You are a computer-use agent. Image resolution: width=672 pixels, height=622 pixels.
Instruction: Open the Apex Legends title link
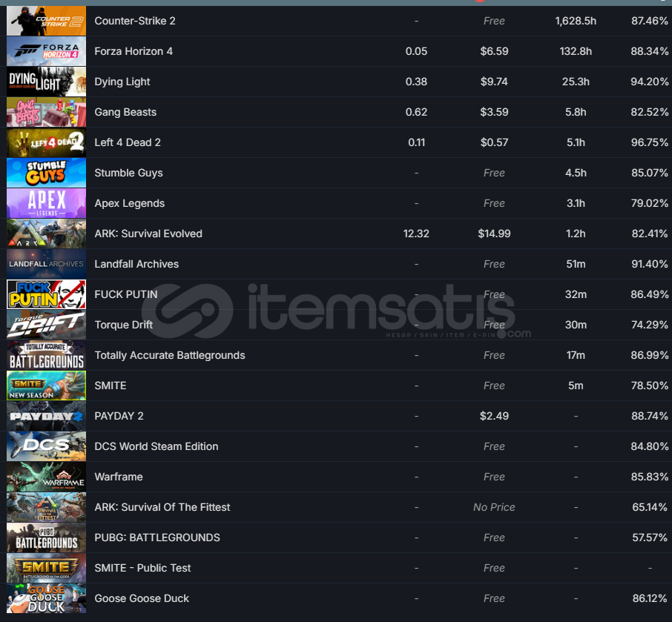click(x=129, y=203)
